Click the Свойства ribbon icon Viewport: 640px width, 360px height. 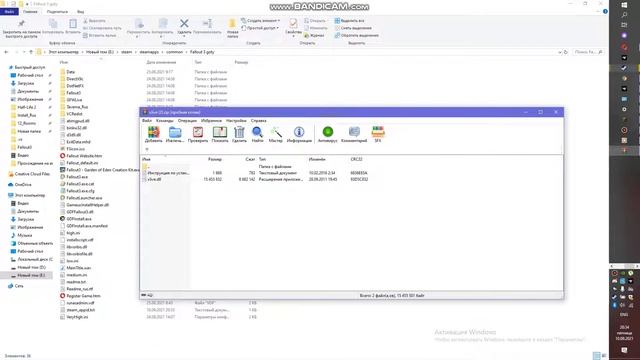(x=293, y=27)
